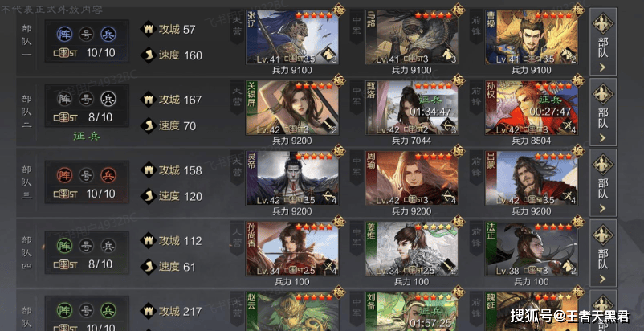Expand troop three via 部队 arrow button
Image resolution: width=644 pixels, height=331 pixels.
point(603,182)
